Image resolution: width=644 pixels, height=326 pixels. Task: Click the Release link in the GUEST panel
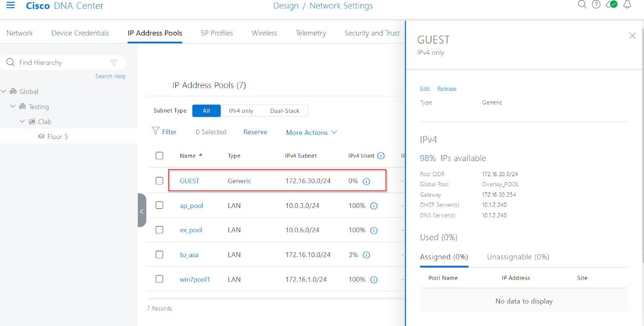tap(447, 89)
